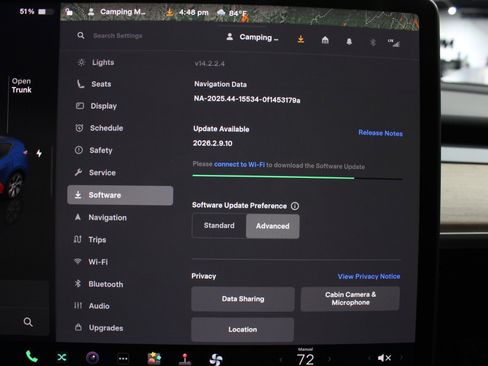Image resolution: width=488 pixels, height=366 pixels.
Task: Open the Toybox app icon
Action: point(154,358)
